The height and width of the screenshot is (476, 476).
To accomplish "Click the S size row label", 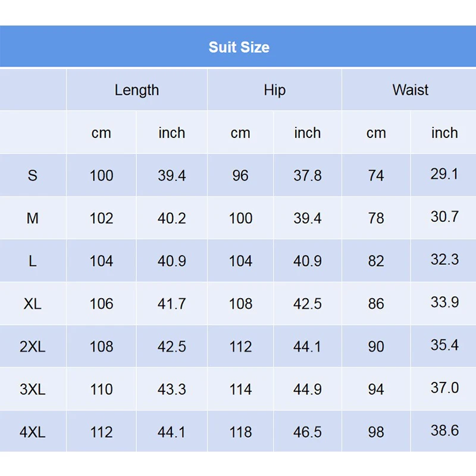I will [33, 176].
